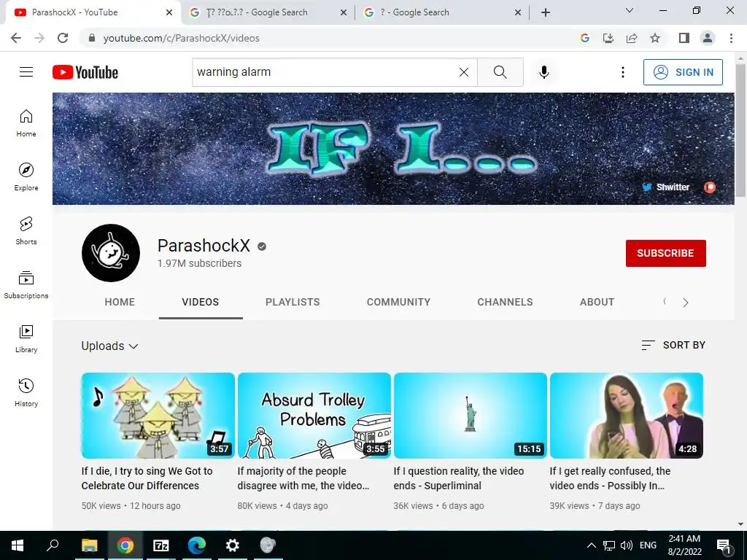
Task: Open Microsoft Edge from taskbar
Action: [x=197, y=545]
